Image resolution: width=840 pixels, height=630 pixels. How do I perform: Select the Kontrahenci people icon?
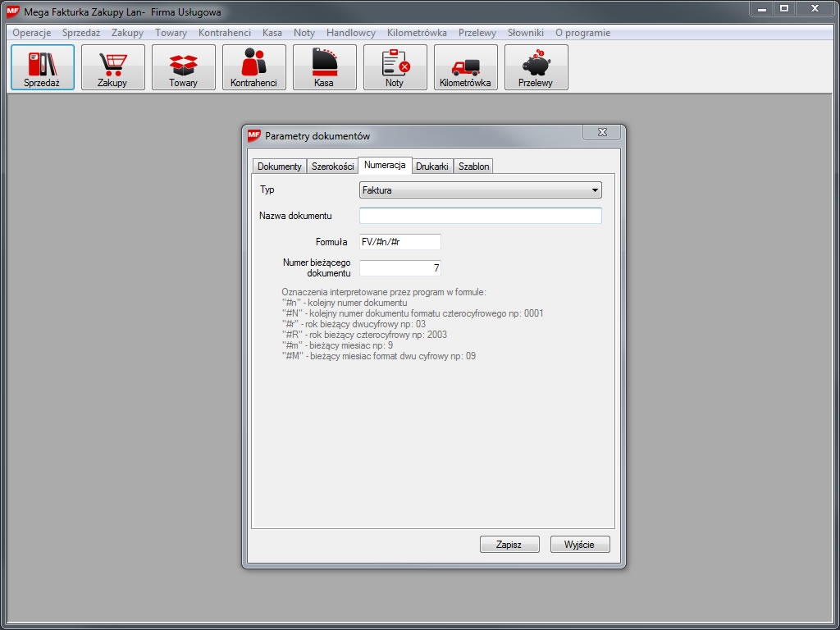[x=254, y=67]
